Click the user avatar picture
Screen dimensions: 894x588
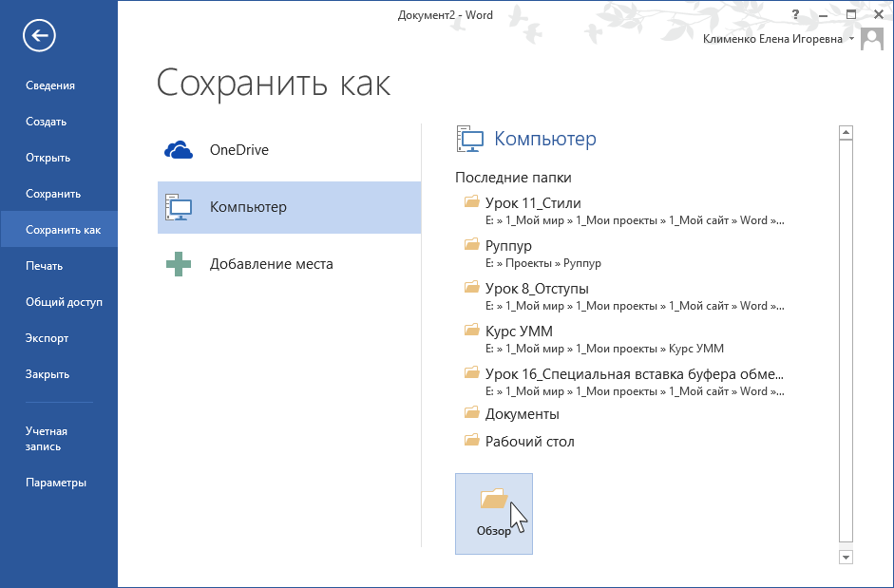[872, 39]
